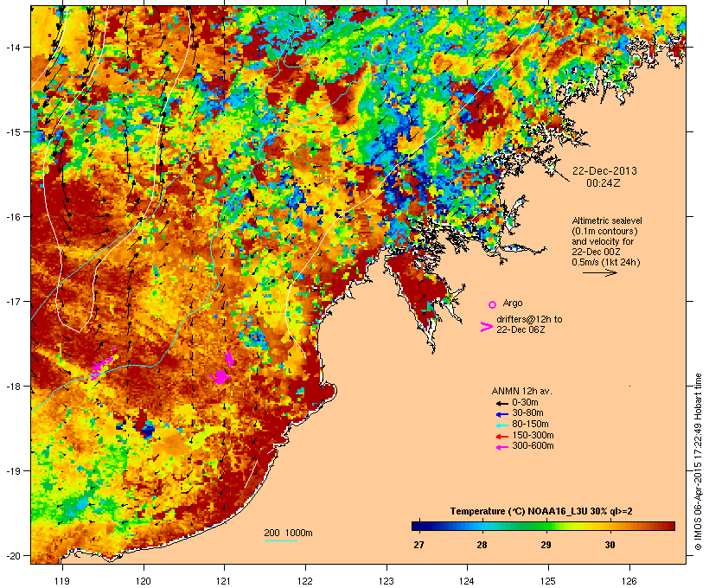The width and height of the screenshot is (709, 588).
Task: Click the magenta drifter track cluster near longitude 119.5
Action: [x=102, y=366]
